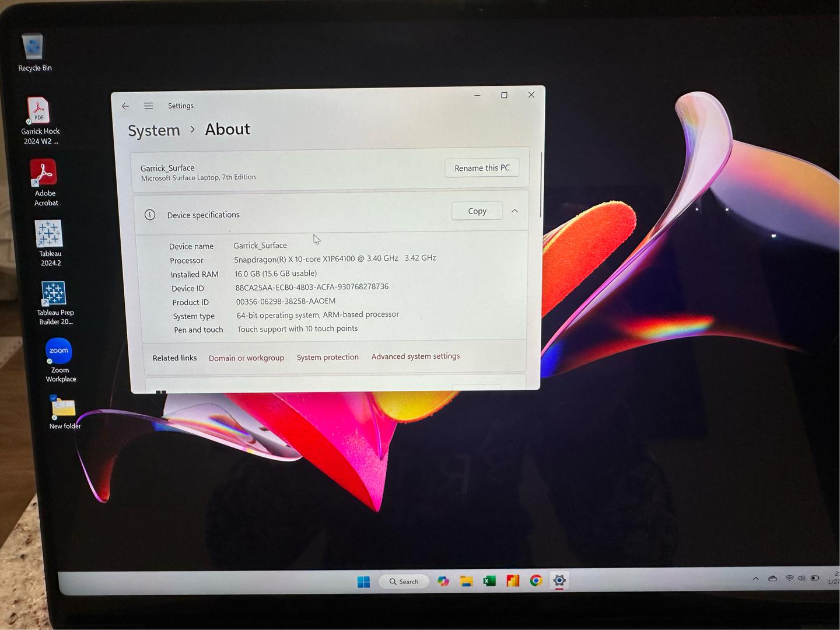Open the Settings hamburger navigation menu

coord(149,106)
